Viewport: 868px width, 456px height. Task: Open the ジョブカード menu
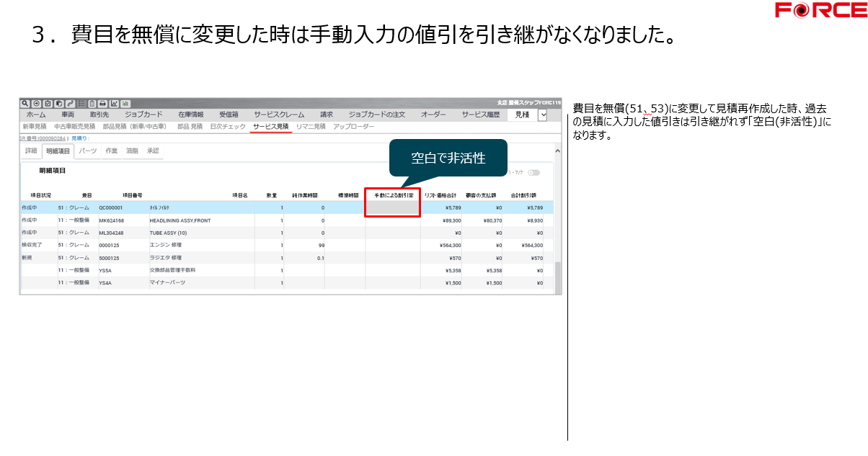(143, 115)
